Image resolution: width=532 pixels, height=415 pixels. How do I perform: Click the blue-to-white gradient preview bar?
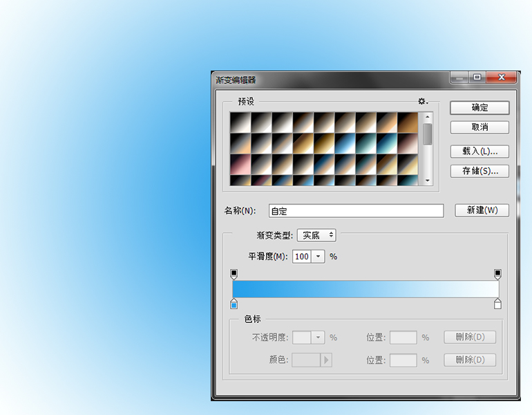pos(365,289)
